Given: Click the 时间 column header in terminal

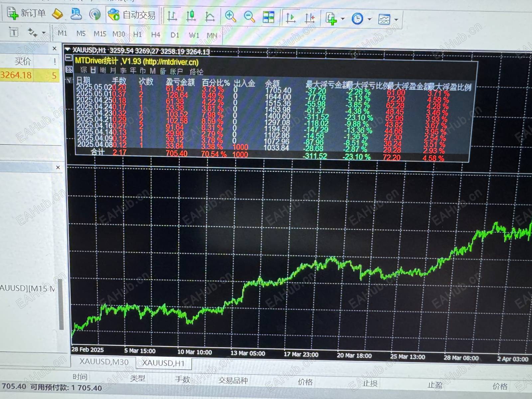Looking at the screenshot, I should [x=80, y=377].
